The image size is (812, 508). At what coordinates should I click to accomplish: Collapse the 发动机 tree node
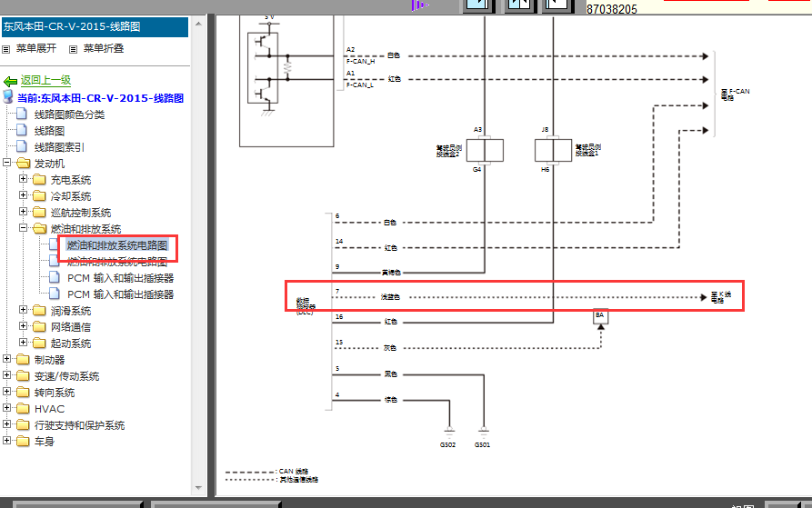point(6,163)
